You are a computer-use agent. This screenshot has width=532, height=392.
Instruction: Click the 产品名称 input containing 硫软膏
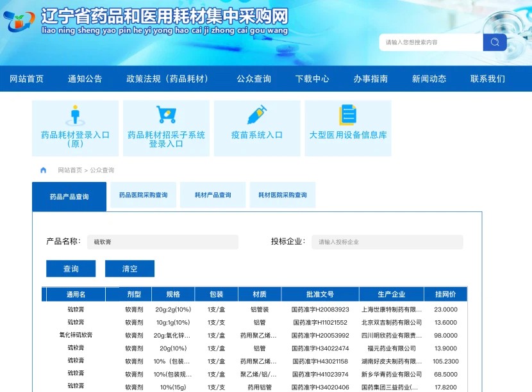pos(163,241)
